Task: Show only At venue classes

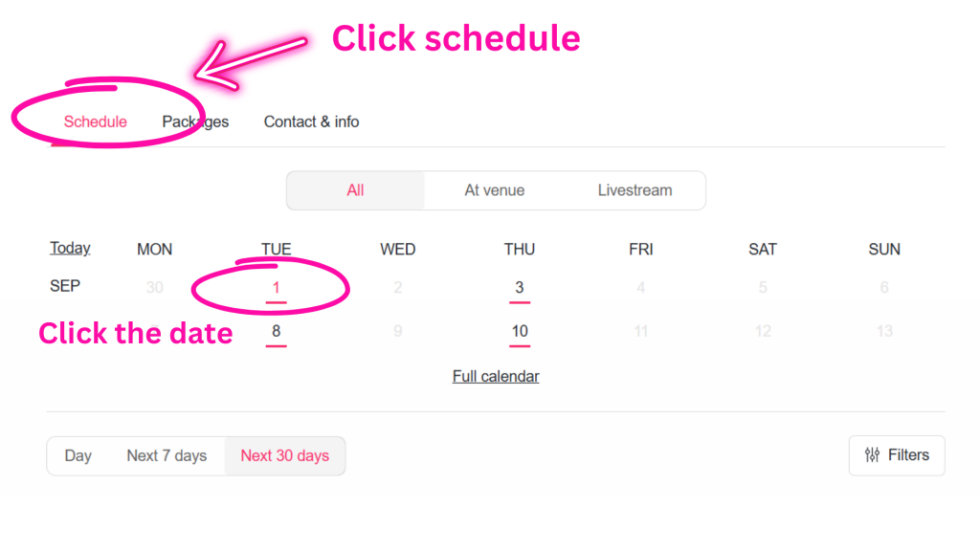Action: [x=494, y=190]
